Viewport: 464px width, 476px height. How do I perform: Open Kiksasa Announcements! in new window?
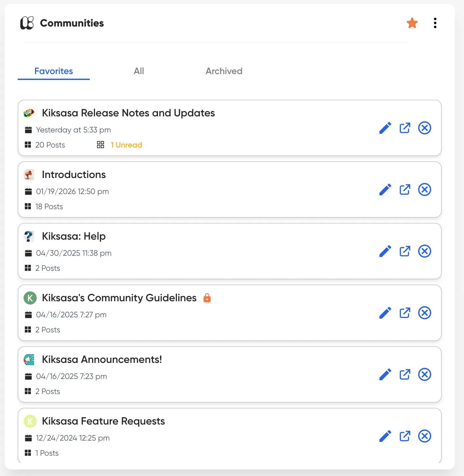pyautogui.click(x=405, y=374)
